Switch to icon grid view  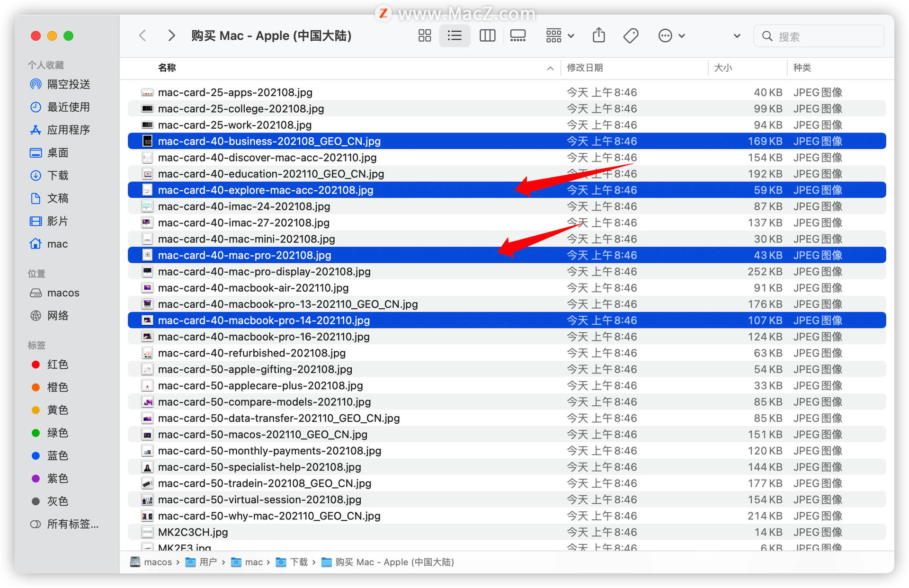(x=425, y=36)
